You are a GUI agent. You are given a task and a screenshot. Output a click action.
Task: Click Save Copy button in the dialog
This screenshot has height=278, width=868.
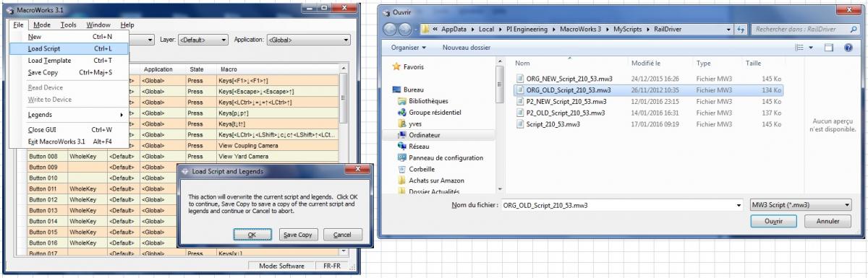298,235
